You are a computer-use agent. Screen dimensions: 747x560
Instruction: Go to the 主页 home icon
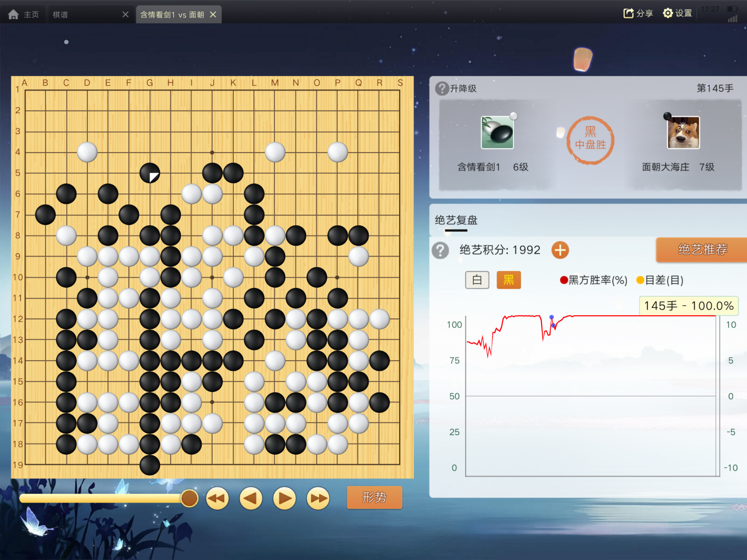tap(13, 15)
